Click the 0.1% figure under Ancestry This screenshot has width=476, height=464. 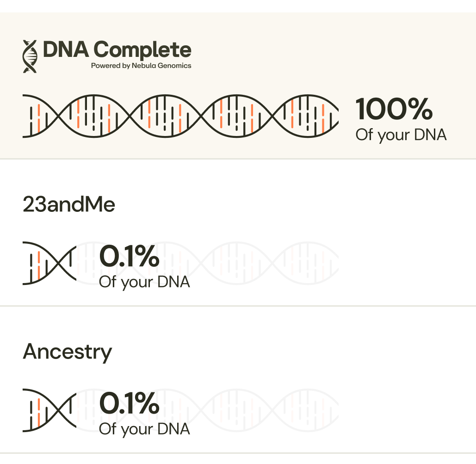coord(129,403)
